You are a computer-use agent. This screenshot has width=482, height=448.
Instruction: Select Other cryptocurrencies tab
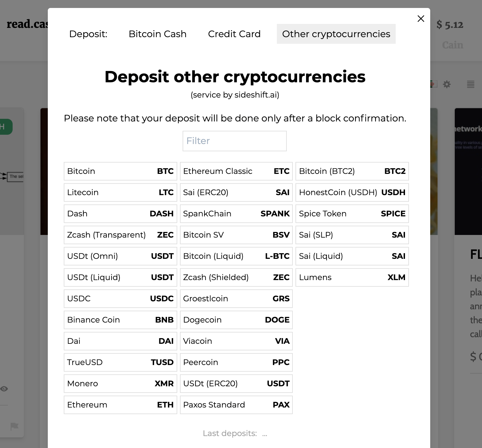click(x=336, y=34)
